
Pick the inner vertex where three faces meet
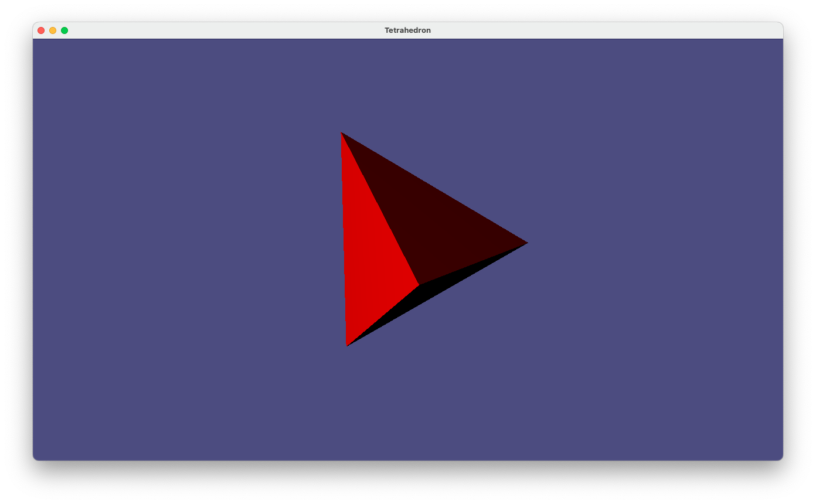click(x=419, y=285)
